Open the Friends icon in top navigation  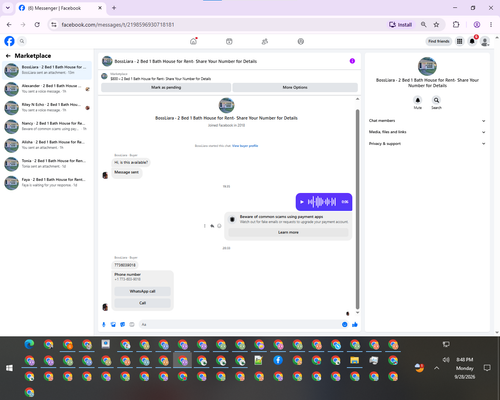[x=265, y=41]
